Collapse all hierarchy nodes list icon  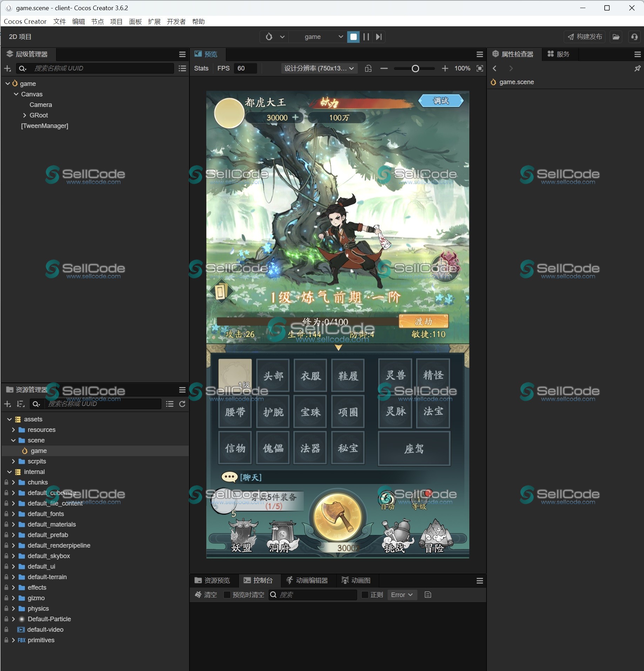coord(182,69)
